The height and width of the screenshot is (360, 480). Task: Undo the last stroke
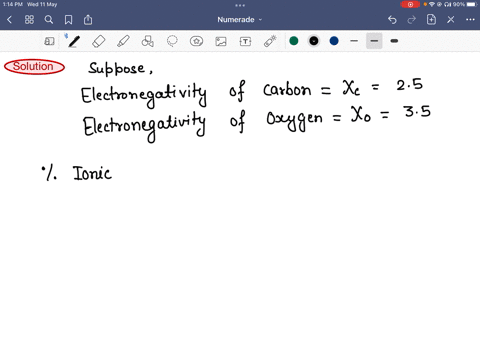392,20
